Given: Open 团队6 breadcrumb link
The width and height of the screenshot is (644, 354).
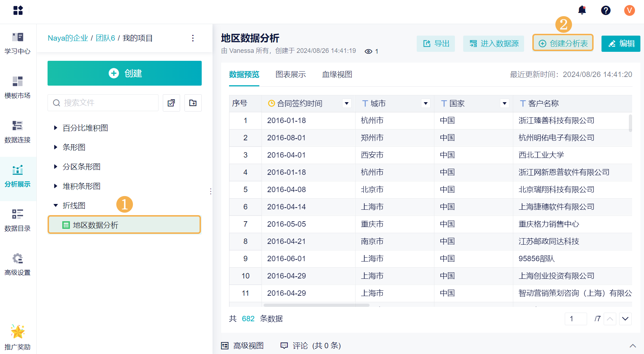Looking at the screenshot, I should point(105,38).
